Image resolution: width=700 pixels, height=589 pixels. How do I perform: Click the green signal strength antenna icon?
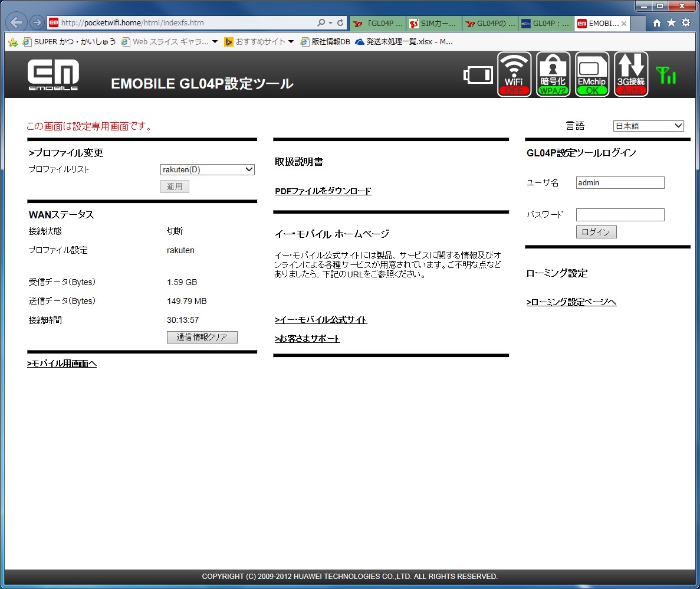pos(666,75)
